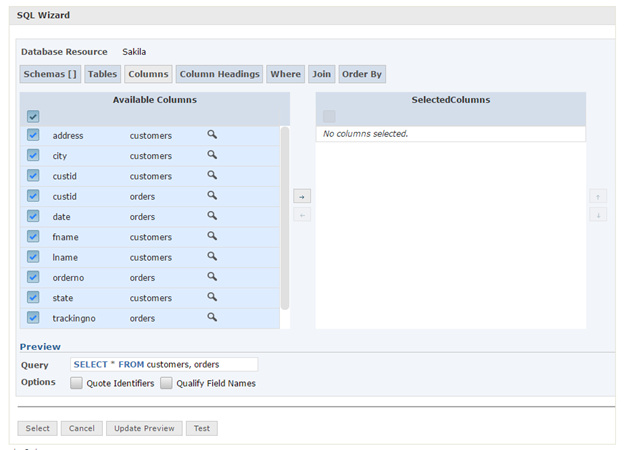
Task: Click 'orders' table name in date row
Action: (x=142, y=217)
